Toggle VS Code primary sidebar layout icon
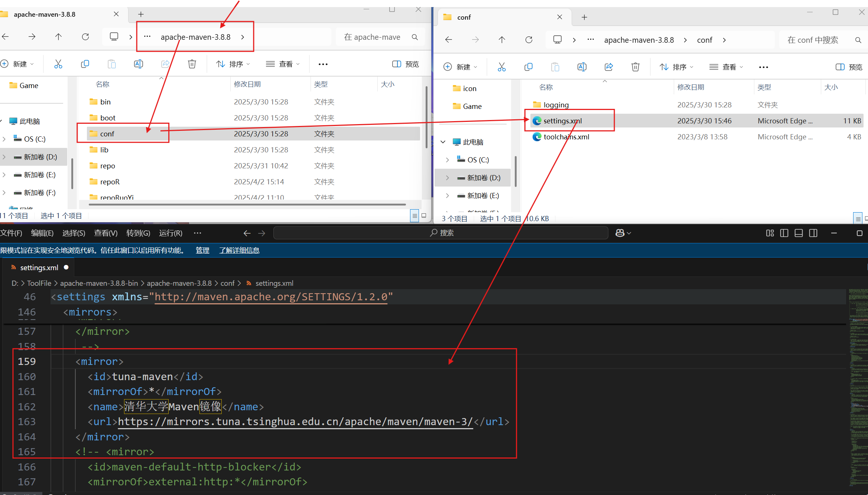The height and width of the screenshot is (495, 868). pos(784,233)
